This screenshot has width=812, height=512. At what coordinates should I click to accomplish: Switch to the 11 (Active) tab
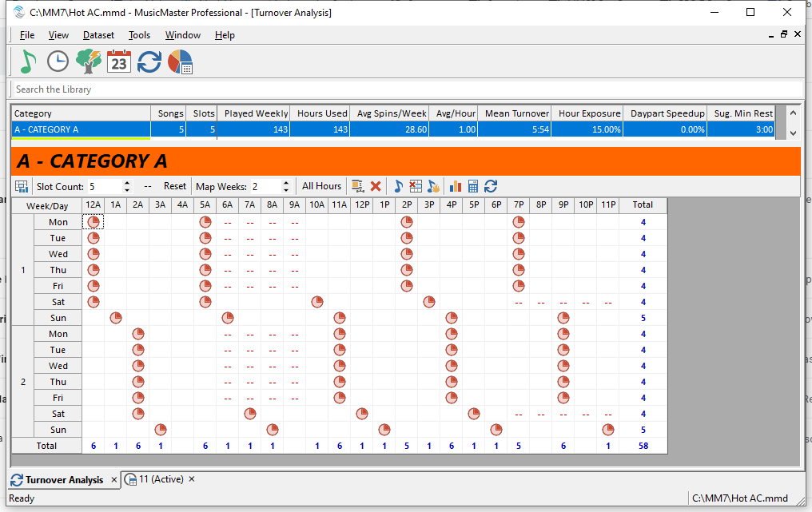(161, 479)
